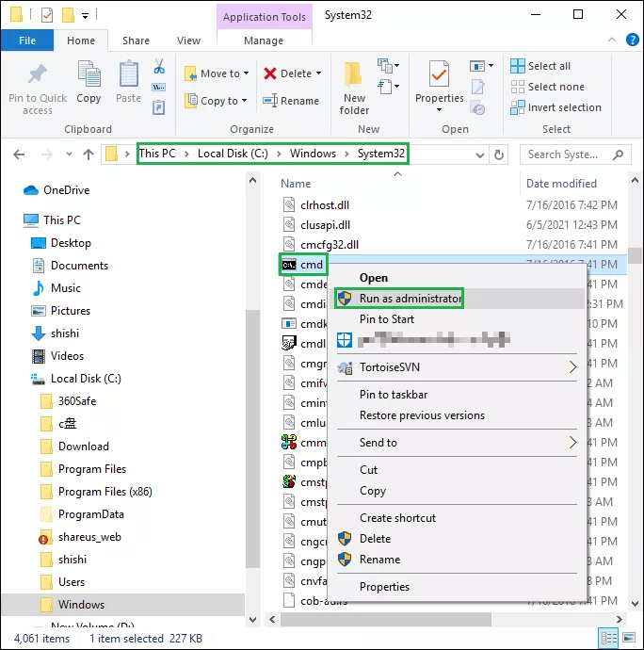The height and width of the screenshot is (650, 644).
Task: Click the navigation pane vertical scrollbar thumb
Action: click(x=252, y=438)
